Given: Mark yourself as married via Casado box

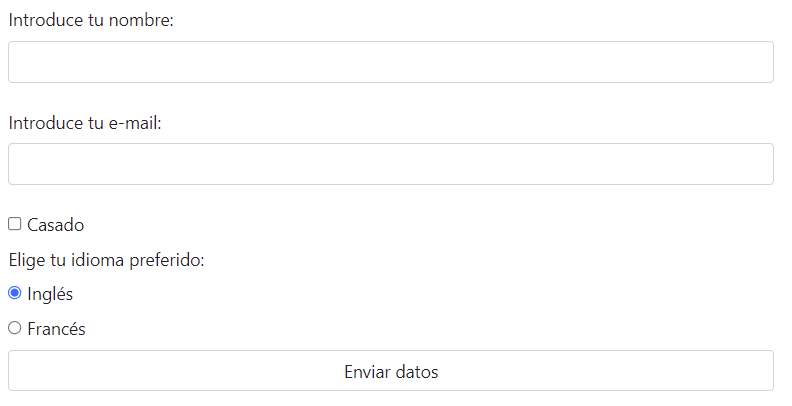Looking at the screenshot, I should pyautogui.click(x=15, y=224).
